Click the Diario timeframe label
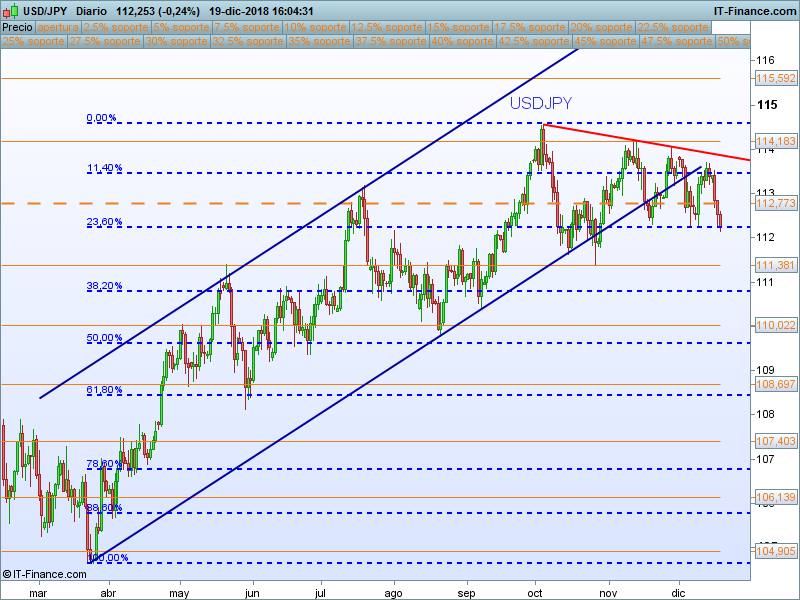This screenshot has height=600, width=800. pyautogui.click(x=92, y=11)
